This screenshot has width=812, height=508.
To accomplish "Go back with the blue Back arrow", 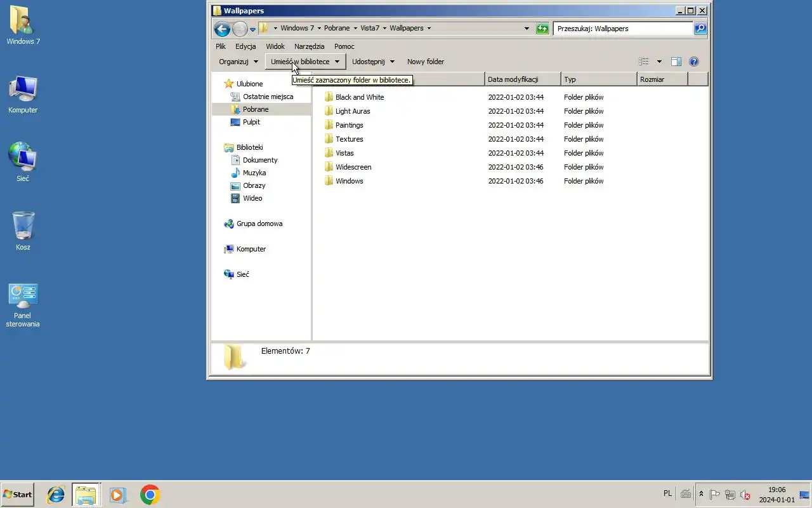I will click(x=222, y=29).
